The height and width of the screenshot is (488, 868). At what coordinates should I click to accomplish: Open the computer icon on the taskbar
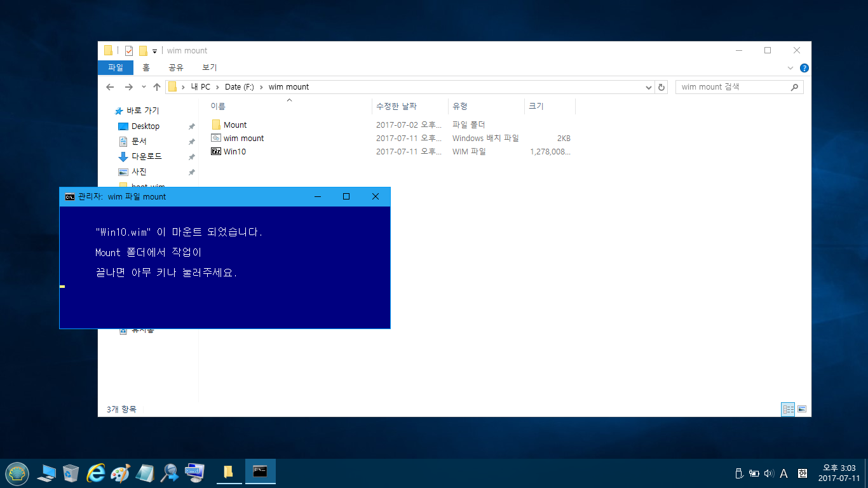click(46, 473)
